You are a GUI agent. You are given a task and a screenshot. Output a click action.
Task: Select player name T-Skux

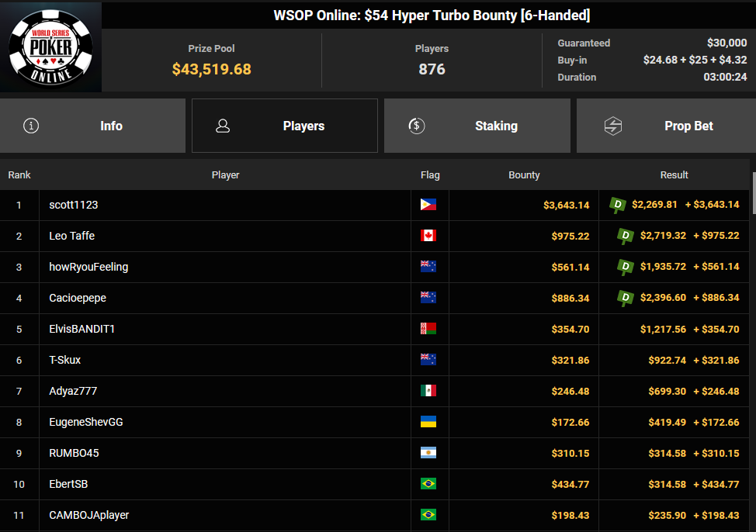click(64, 360)
